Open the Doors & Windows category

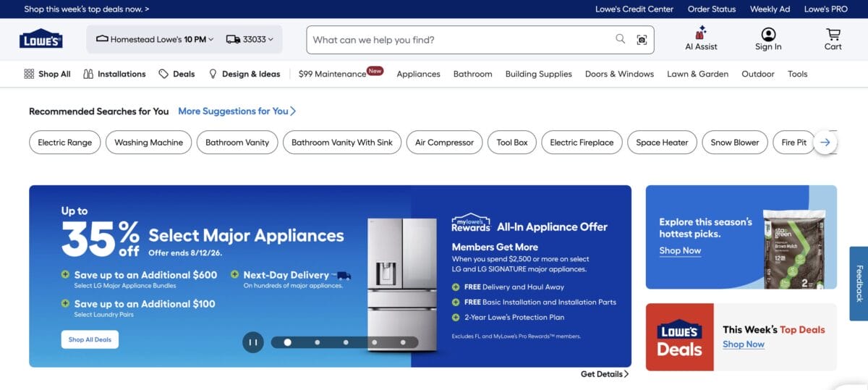coord(619,74)
